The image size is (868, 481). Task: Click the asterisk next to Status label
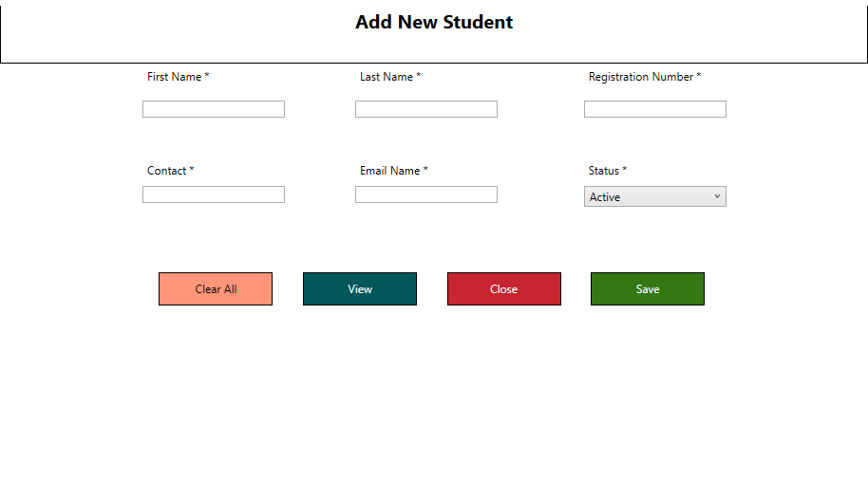pos(625,169)
